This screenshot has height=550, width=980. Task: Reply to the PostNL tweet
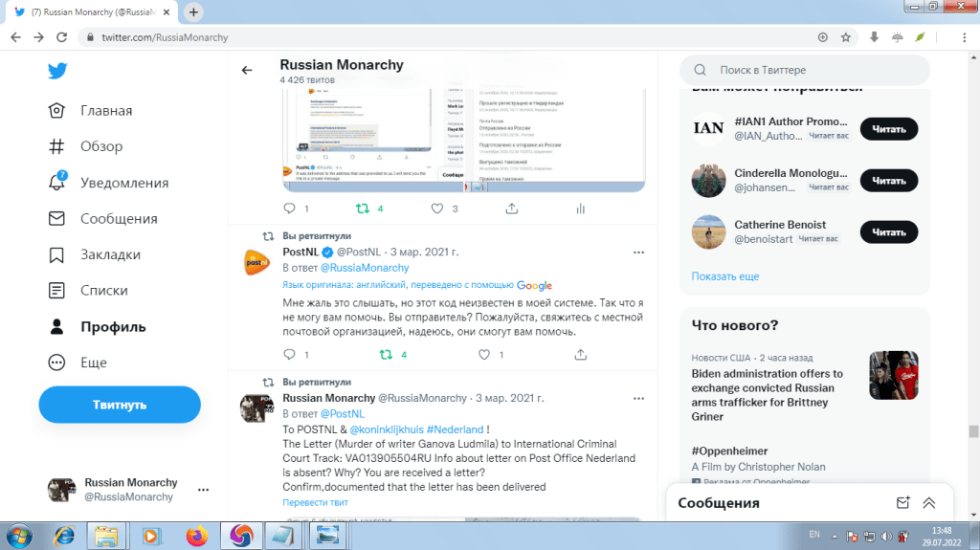point(291,355)
